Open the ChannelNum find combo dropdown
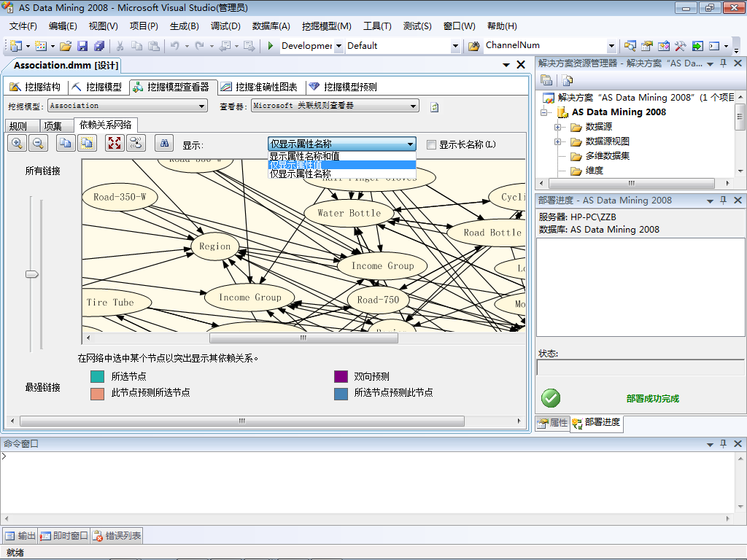Viewport: 747px width, 560px height. (611, 46)
